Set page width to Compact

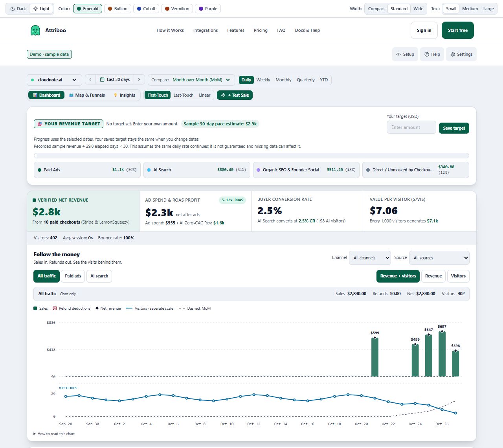click(376, 9)
